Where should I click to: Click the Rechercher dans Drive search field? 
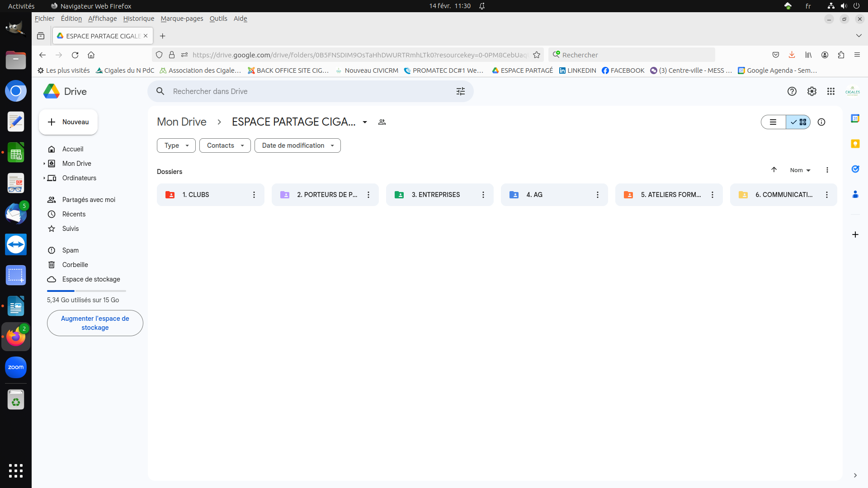[x=307, y=91]
